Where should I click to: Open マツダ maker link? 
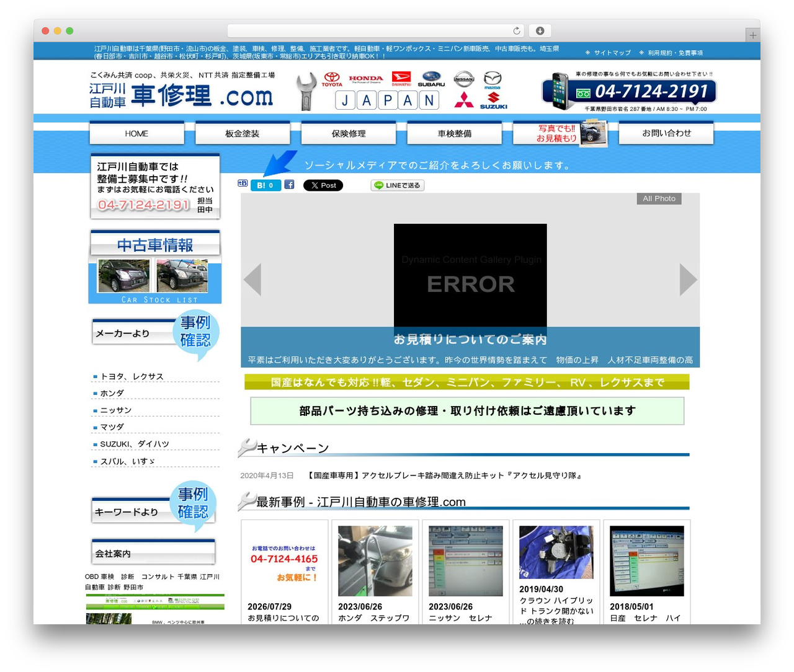112,427
